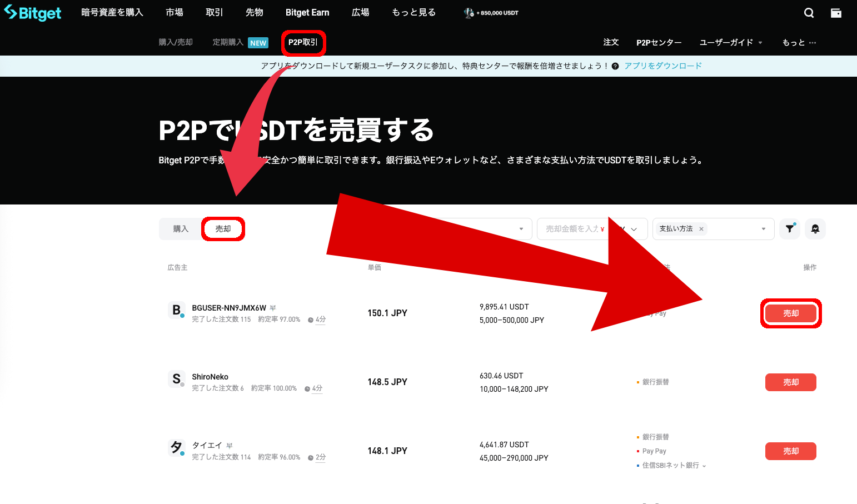Open the search magnifier icon
This screenshot has height=504, width=857.
click(809, 13)
